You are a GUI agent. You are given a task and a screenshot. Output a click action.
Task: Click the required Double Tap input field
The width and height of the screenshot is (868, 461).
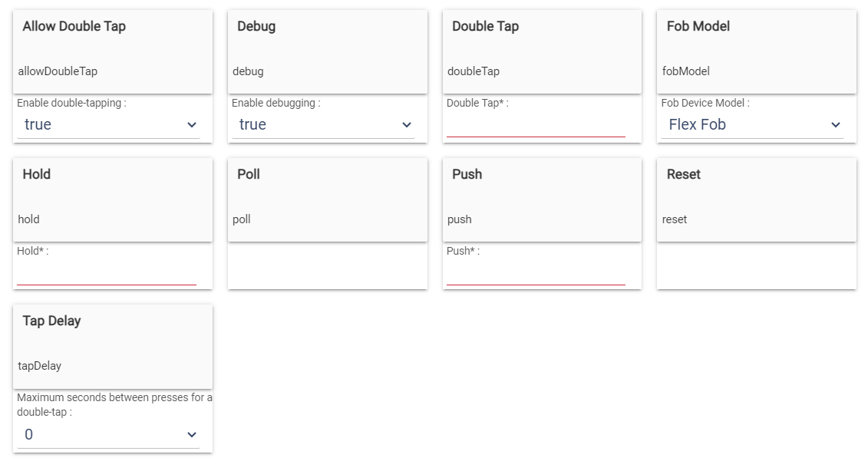537,125
